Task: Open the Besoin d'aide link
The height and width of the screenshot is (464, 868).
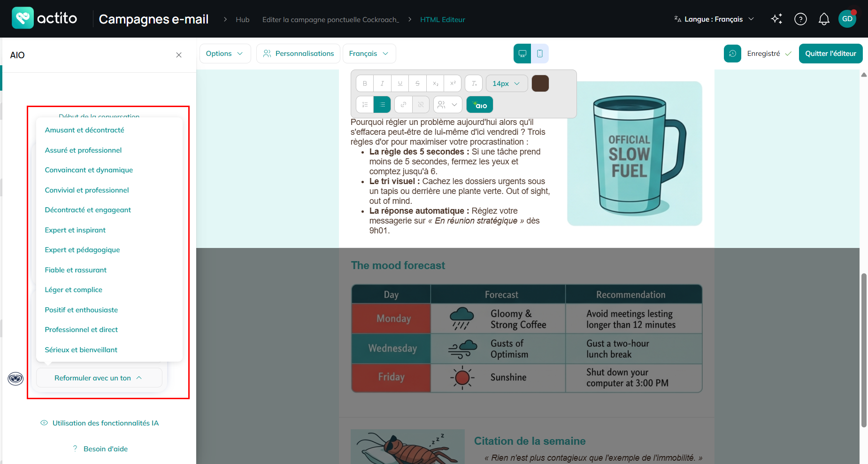Action: [x=100, y=449]
